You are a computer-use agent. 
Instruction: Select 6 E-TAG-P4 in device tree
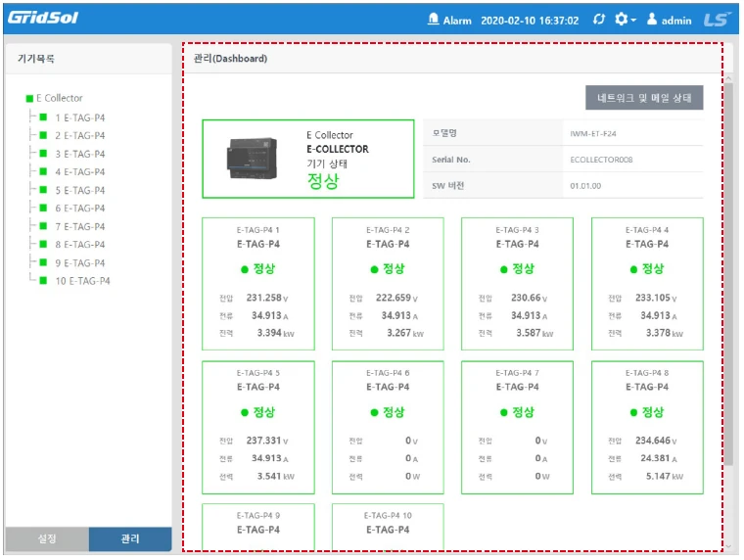pos(79,209)
